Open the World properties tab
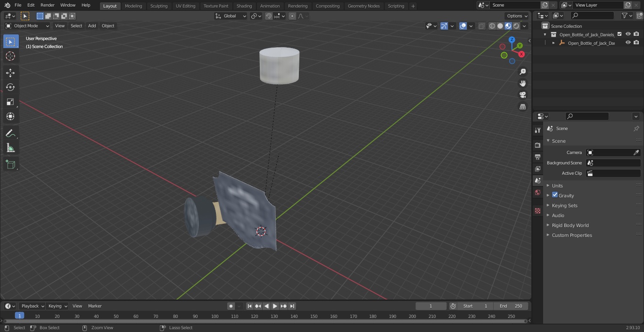 pos(537,192)
